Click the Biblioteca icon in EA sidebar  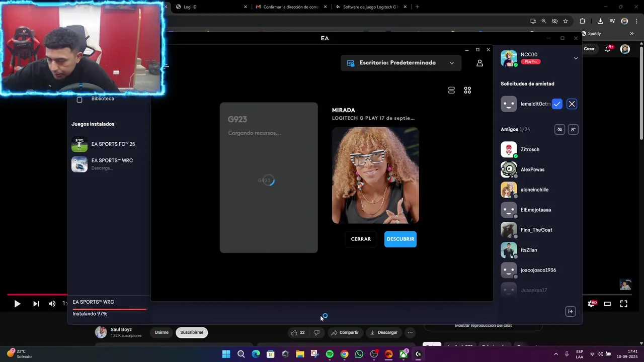click(79, 100)
